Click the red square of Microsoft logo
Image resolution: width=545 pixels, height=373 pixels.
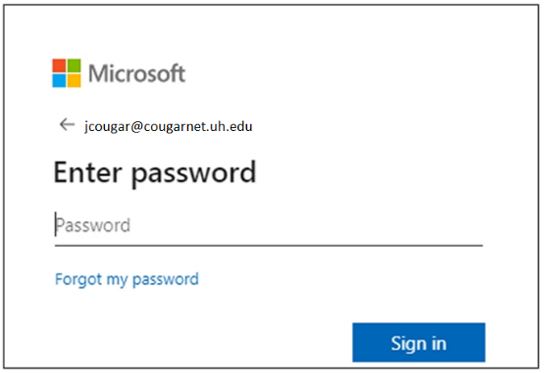point(59,66)
